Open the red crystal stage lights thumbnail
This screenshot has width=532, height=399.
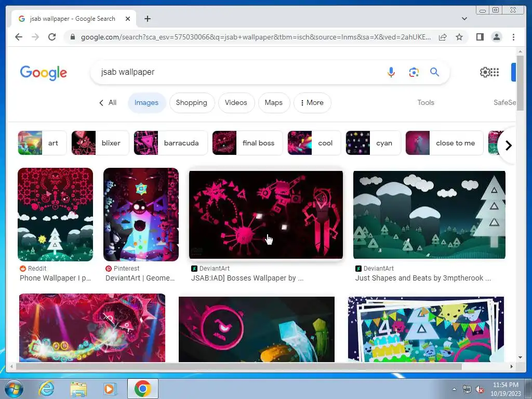(x=92, y=328)
